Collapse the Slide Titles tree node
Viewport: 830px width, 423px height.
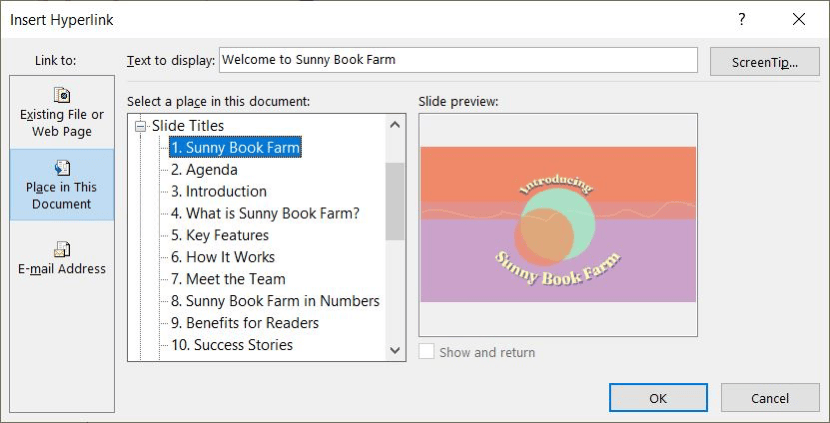[x=140, y=126]
